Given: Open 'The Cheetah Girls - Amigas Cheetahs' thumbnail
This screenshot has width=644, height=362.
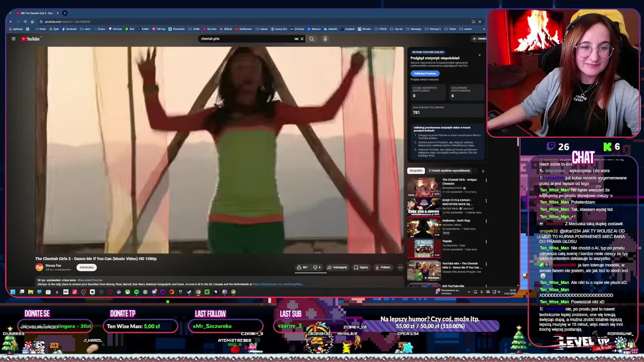Looking at the screenshot, I should tap(424, 187).
